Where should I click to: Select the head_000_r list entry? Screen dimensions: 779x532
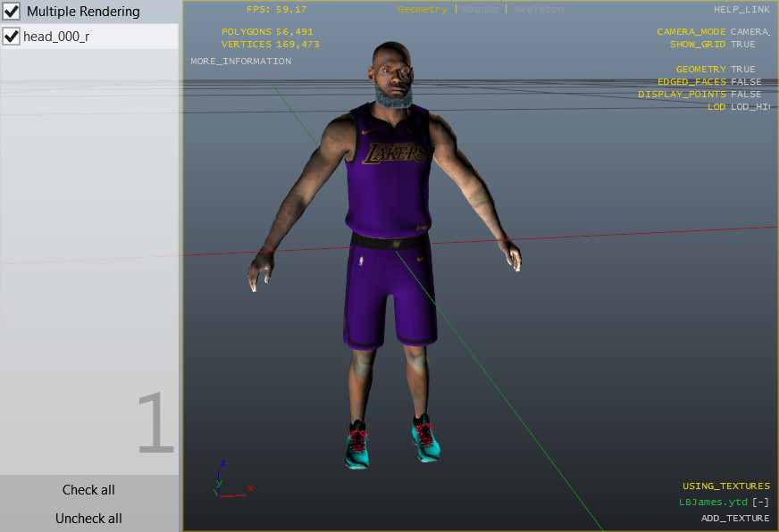click(x=89, y=37)
